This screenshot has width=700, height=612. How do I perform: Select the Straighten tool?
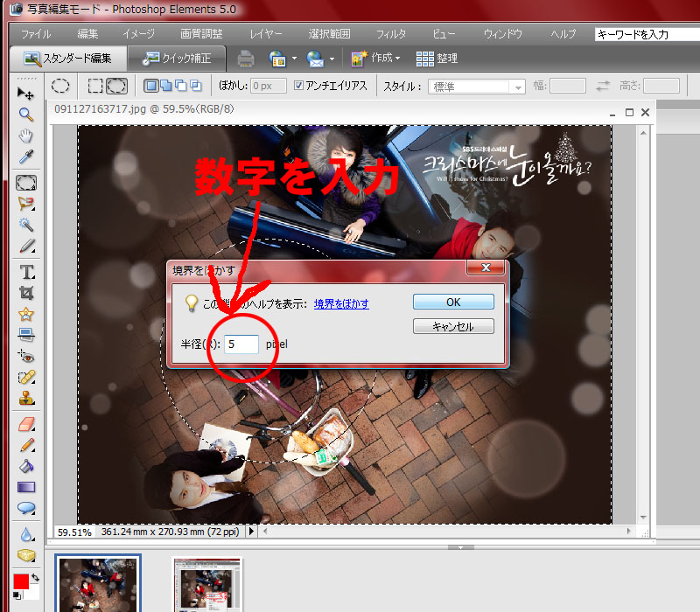pos(26,335)
